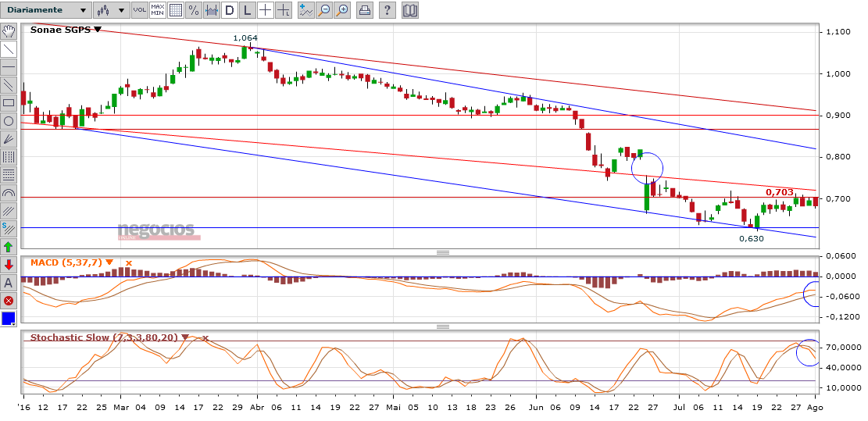Click the red delete drawings icon
The height and width of the screenshot is (421, 868).
pos(9,301)
